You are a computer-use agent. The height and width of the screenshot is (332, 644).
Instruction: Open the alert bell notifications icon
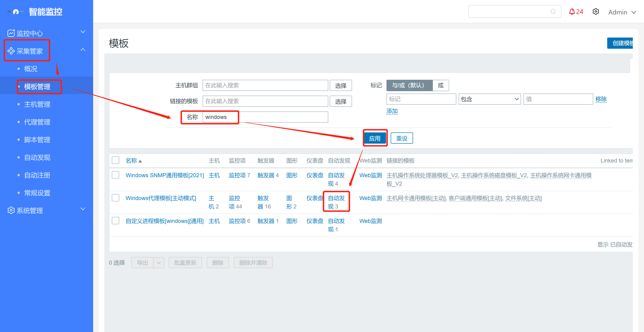[572, 11]
